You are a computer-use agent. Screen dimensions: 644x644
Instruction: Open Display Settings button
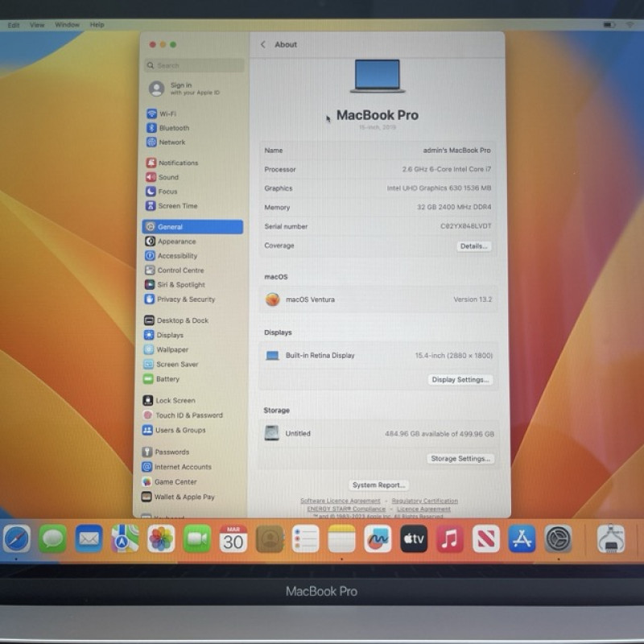(460, 379)
